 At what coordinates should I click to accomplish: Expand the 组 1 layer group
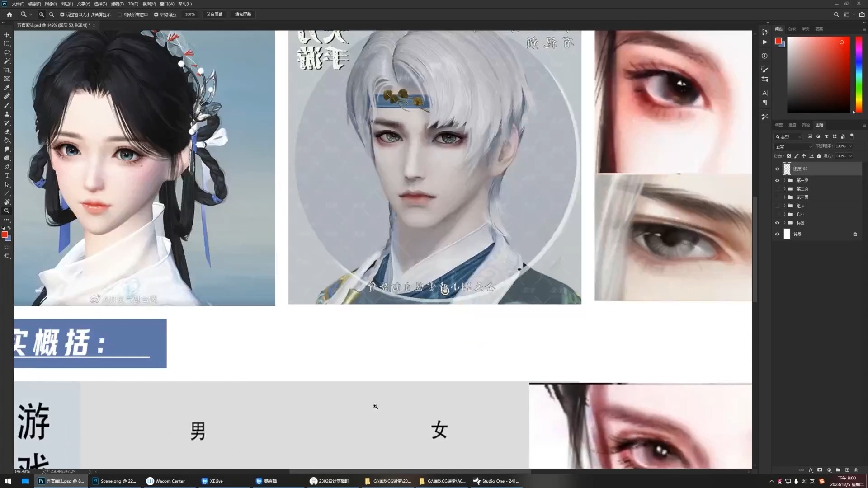coord(784,206)
